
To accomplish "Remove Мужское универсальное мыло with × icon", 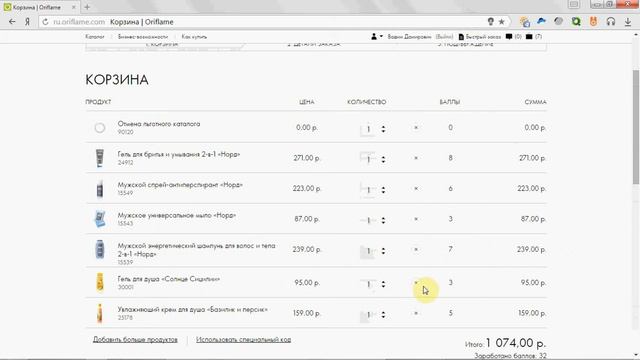I will (x=416, y=219).
